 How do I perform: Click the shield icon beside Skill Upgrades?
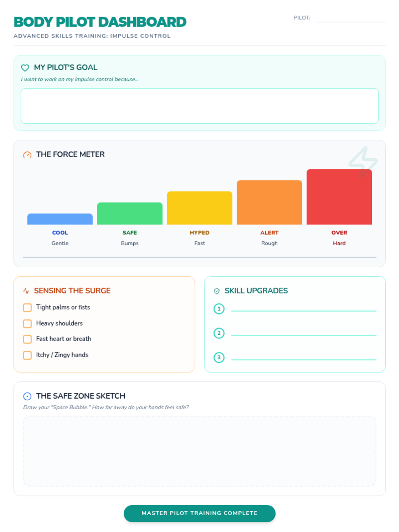point(217,291)
